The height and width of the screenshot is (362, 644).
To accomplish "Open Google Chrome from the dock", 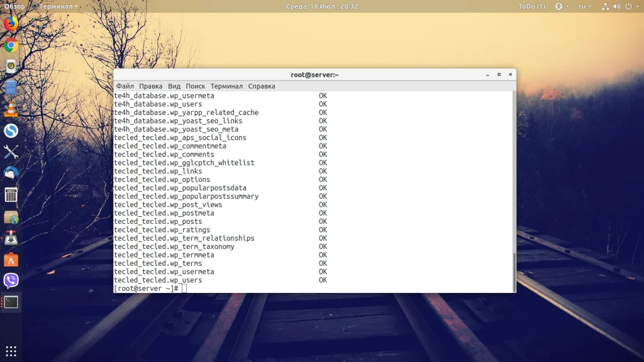I will [11, 45].
